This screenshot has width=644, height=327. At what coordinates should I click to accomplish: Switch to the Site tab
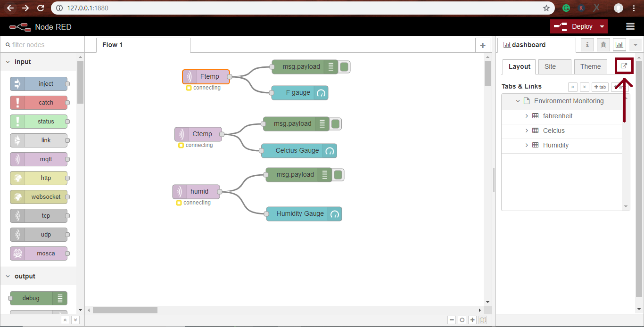(x=555, y=66)
